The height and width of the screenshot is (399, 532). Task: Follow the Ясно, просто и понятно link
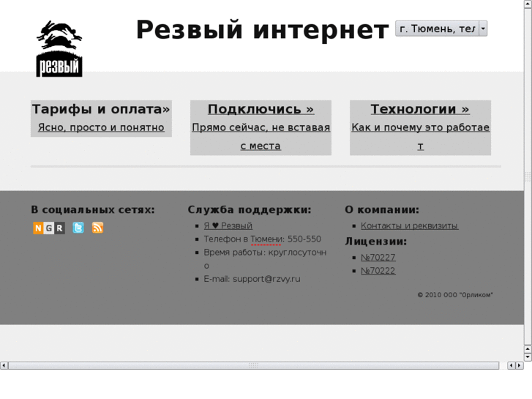[101, 127]
